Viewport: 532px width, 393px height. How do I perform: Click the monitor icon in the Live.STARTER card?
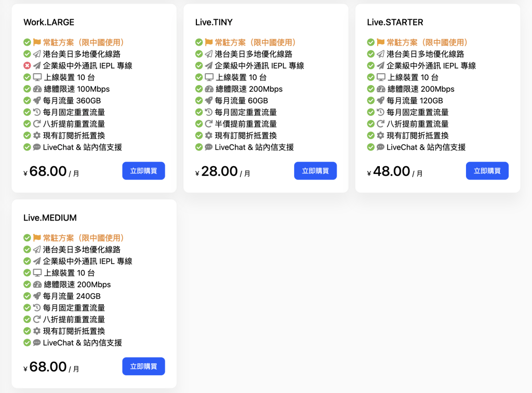[x=381, y=77]
